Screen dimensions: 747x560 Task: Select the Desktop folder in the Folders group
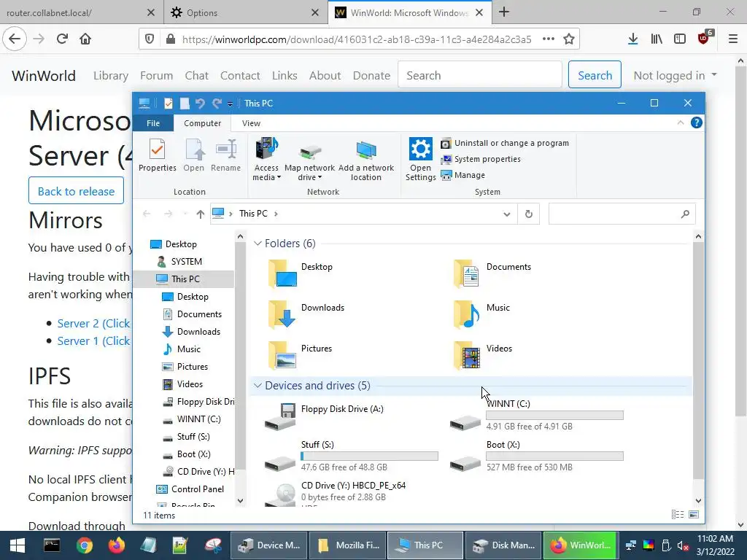coord(301,274)
